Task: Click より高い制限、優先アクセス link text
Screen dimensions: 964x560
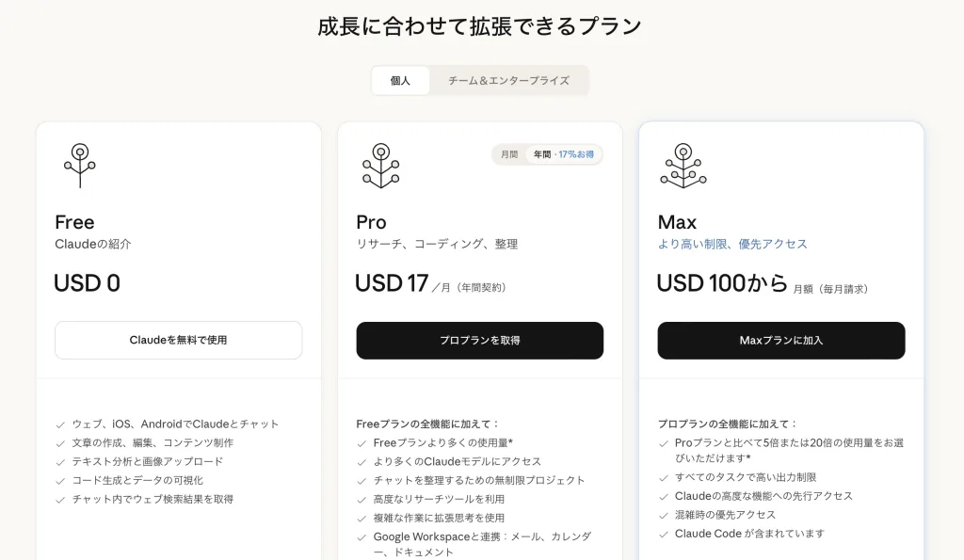Action: pos(732,244)
